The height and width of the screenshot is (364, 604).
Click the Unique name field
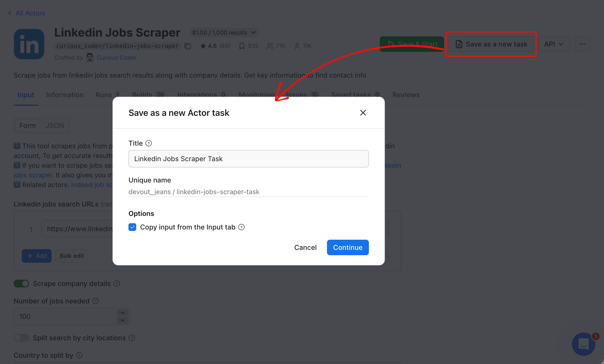click(249, 192)
